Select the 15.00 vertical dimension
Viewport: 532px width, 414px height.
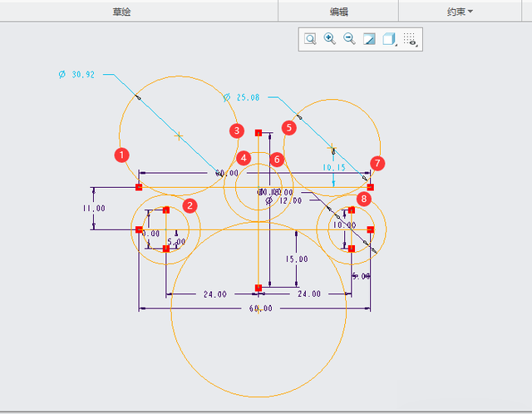point(297,259)
